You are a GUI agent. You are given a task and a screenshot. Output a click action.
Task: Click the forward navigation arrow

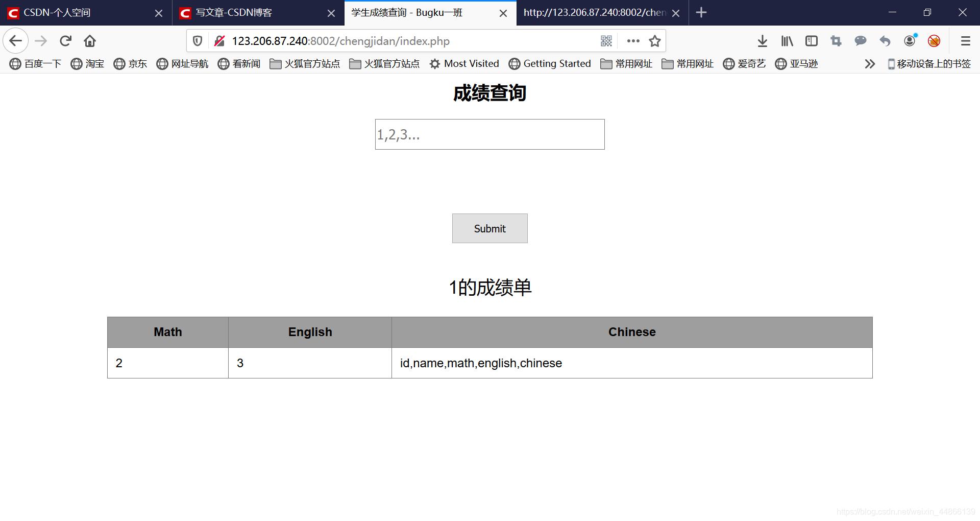pyautogui.click(x=41, y=41)
